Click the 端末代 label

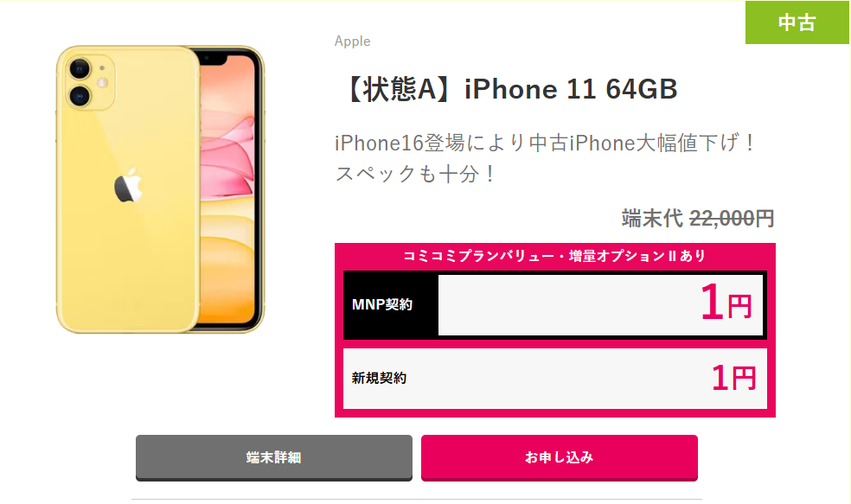pos(652,218)
